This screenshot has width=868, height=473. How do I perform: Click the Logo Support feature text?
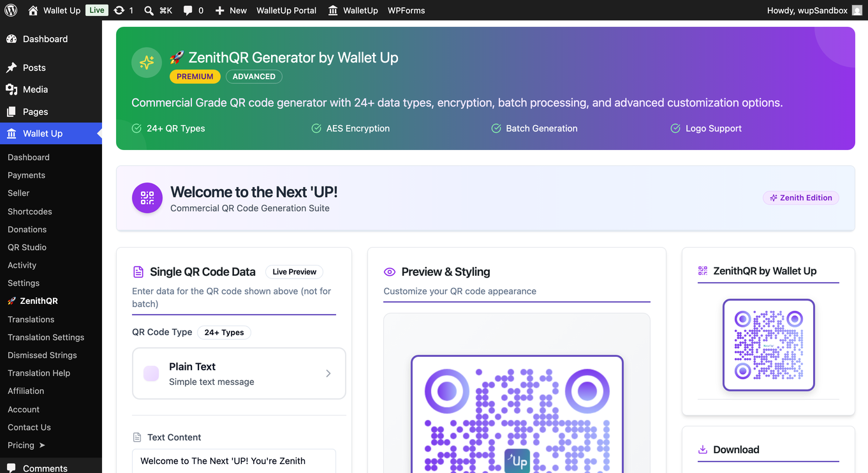[714, 128]
